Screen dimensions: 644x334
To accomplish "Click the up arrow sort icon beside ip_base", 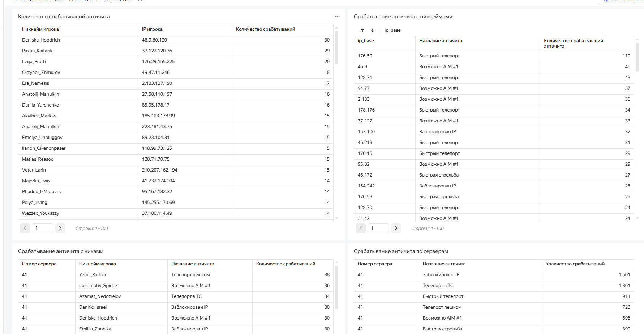I will [x=362, y=30].
